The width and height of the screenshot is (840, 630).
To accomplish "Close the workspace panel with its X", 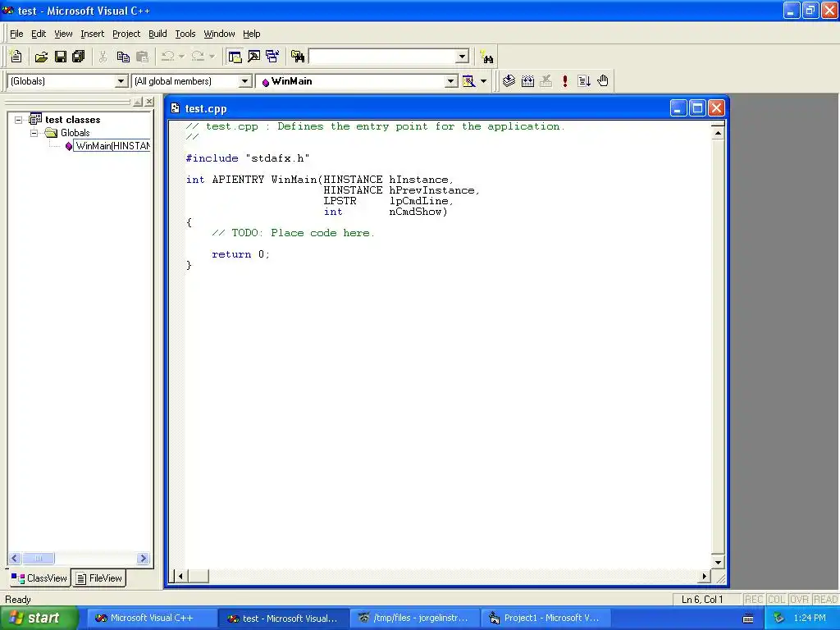I will pos(149,101).
